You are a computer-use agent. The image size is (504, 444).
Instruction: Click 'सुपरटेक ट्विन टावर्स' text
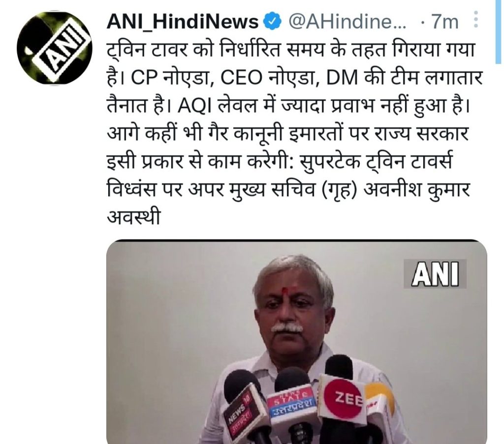[376, 162]
